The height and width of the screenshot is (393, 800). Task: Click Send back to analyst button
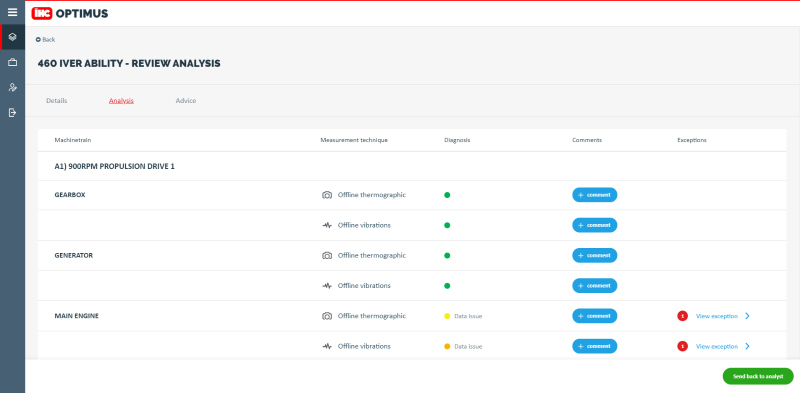tap(758, 376)
